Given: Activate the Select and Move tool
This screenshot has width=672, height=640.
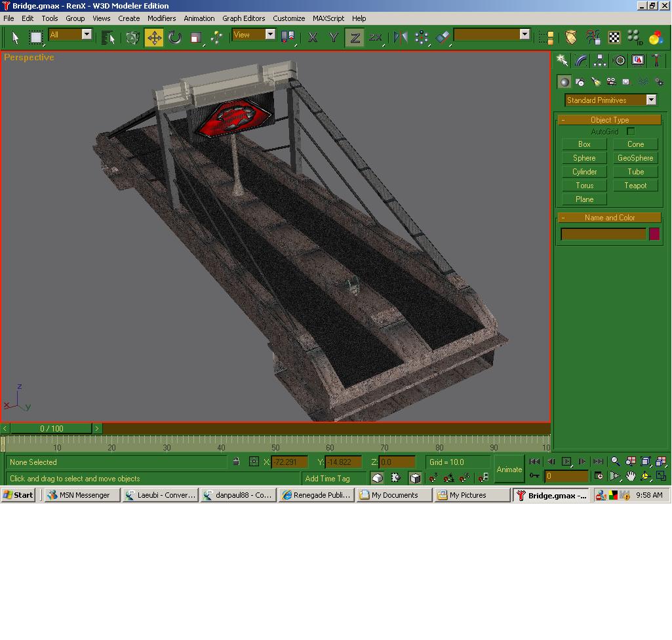Looking at the screenshot, I should 154,37.
